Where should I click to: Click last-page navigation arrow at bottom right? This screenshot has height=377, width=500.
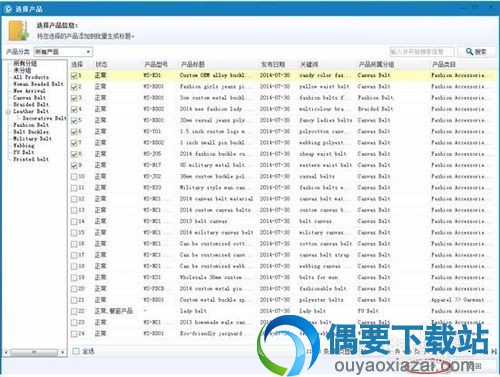(494, 351)
